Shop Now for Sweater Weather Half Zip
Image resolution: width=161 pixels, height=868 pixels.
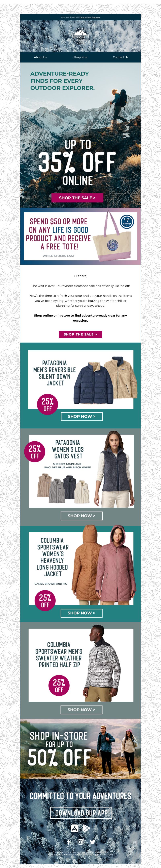click(81, 710)
